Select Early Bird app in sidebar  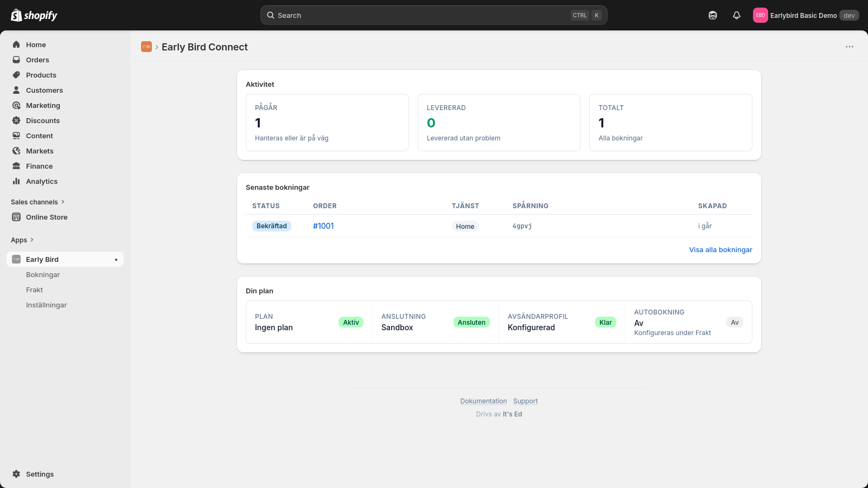[65, 259]
